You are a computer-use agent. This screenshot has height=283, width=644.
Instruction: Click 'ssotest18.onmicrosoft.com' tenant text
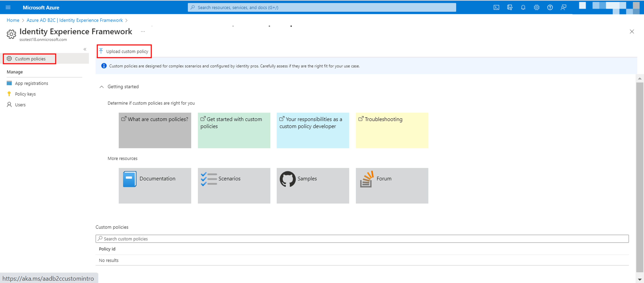point(43,40)
